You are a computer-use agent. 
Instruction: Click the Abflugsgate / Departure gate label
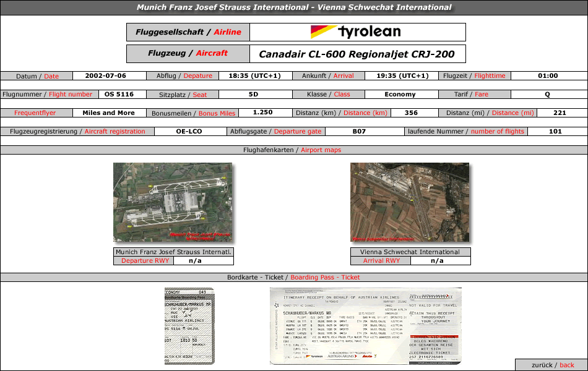tap(275, 132)
